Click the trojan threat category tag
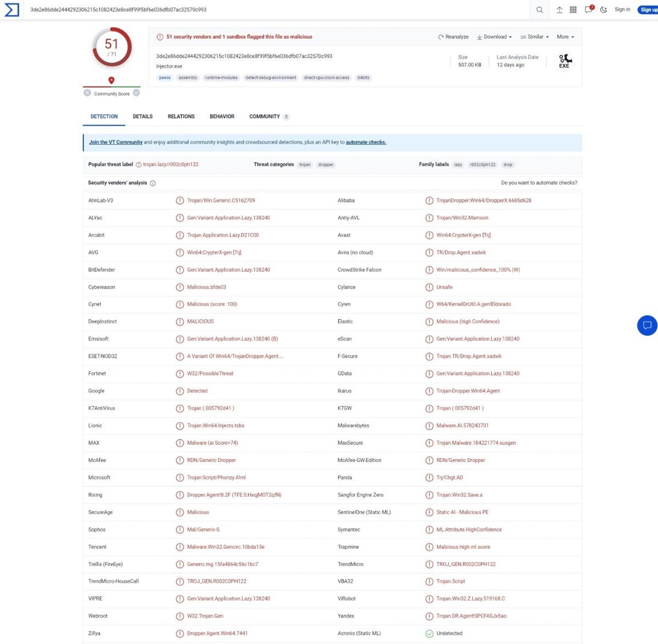658x644 pixels. coord(305,165)
